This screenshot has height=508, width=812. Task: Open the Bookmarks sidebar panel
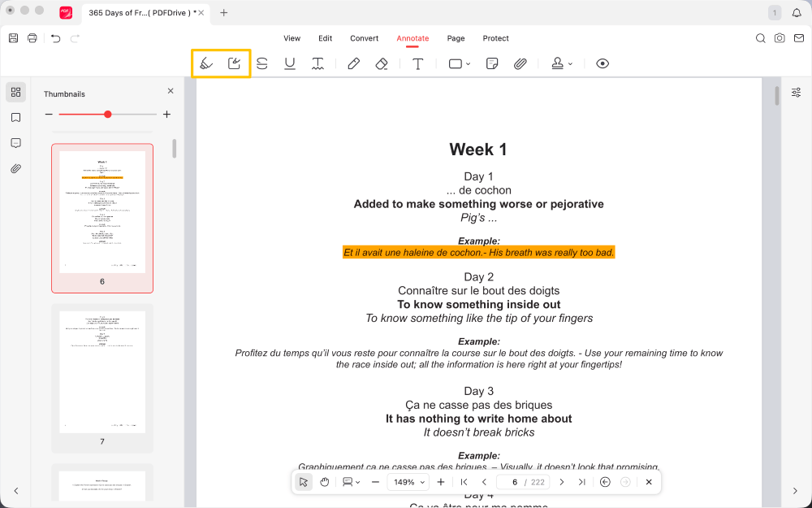click(15, 116)
